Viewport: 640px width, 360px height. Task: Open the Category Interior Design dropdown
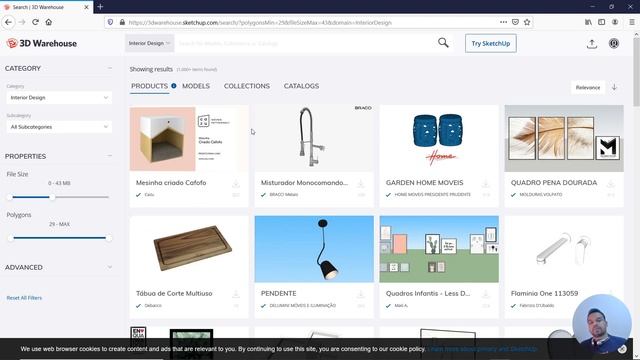tap(59, 98)
